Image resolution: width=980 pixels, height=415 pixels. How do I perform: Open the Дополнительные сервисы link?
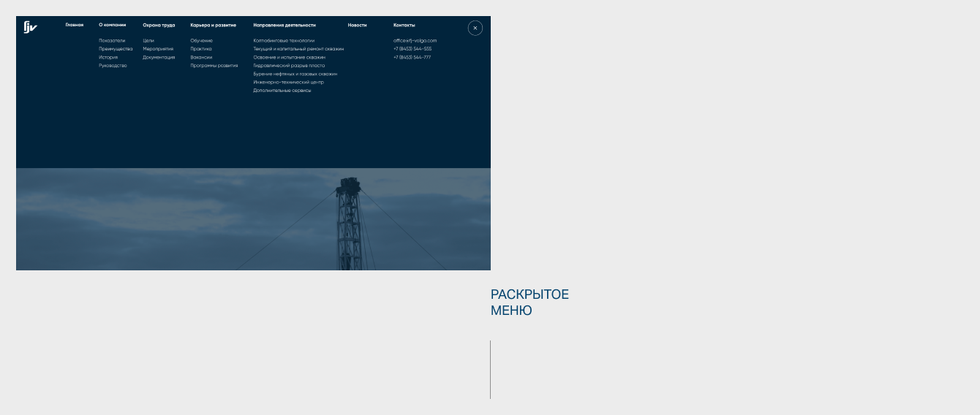pyautogui.click(x=282, y=91)
